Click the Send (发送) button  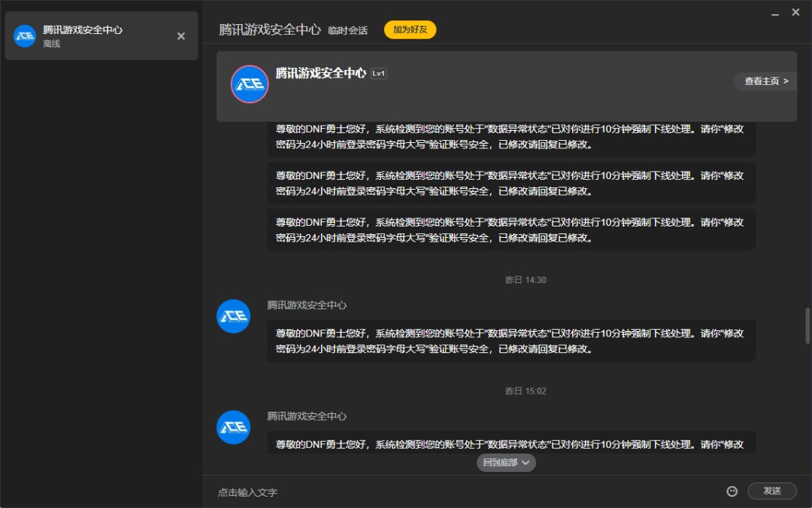tap(771, 491)
